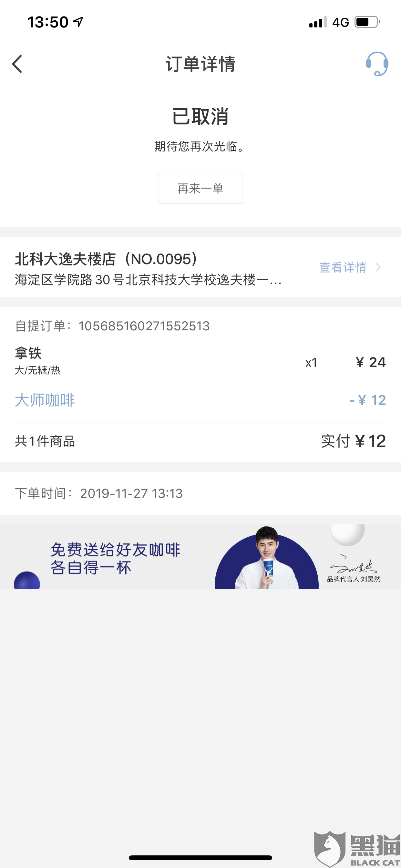Open customer service headset icon
The image size is (401, 868).
point(377,64)
